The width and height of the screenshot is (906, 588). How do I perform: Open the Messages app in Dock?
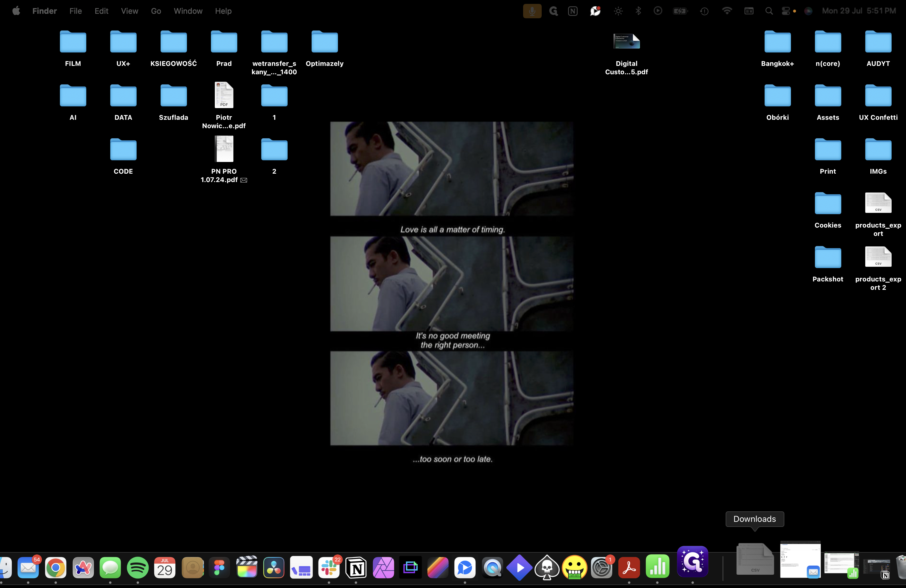pyautogui.click(x=110, y=567)
